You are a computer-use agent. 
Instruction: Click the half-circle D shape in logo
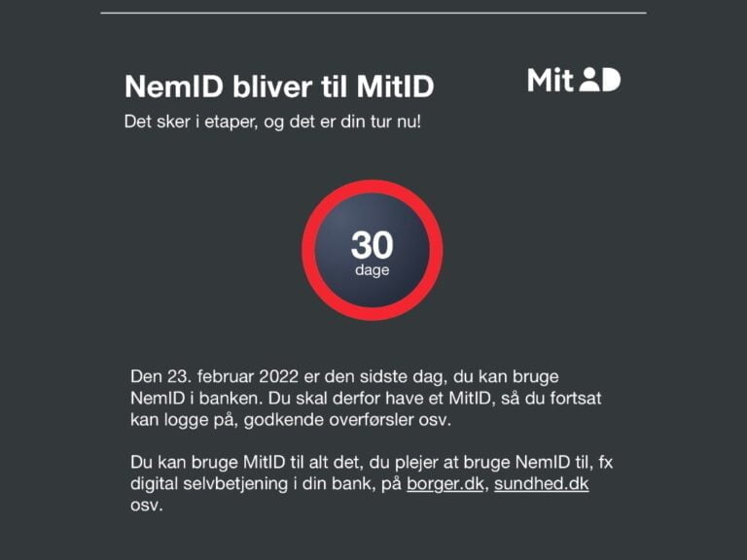(611, 80)
